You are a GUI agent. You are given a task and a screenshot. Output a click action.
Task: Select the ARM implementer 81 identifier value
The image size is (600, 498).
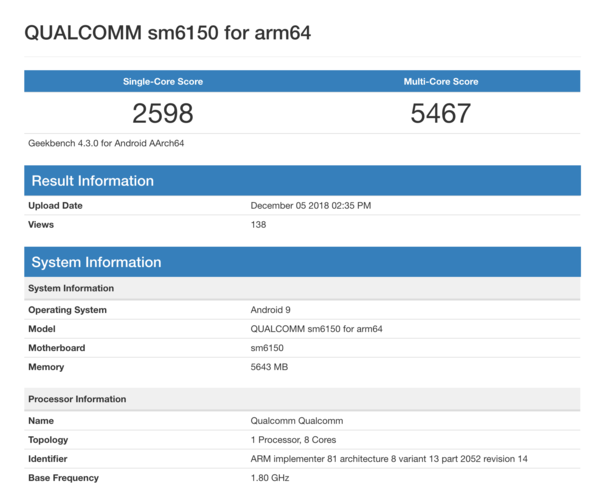pos(389,459)
